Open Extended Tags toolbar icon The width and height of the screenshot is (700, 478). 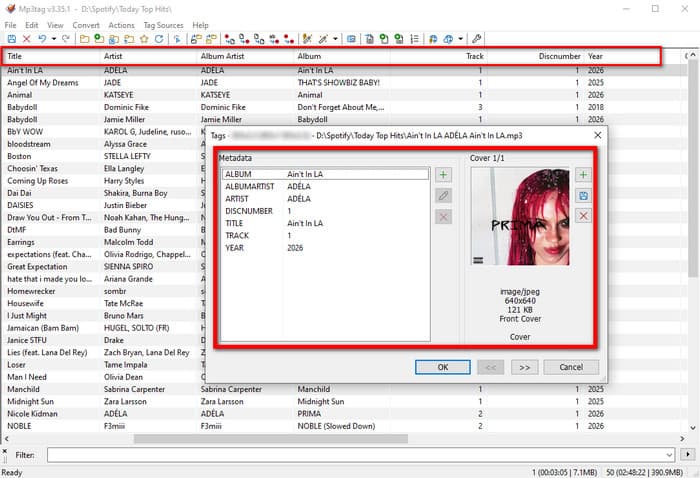(351, 39)
